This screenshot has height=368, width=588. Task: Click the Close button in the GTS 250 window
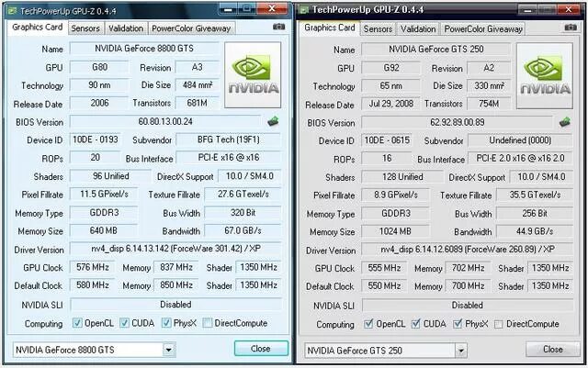[x=553, y=350]
